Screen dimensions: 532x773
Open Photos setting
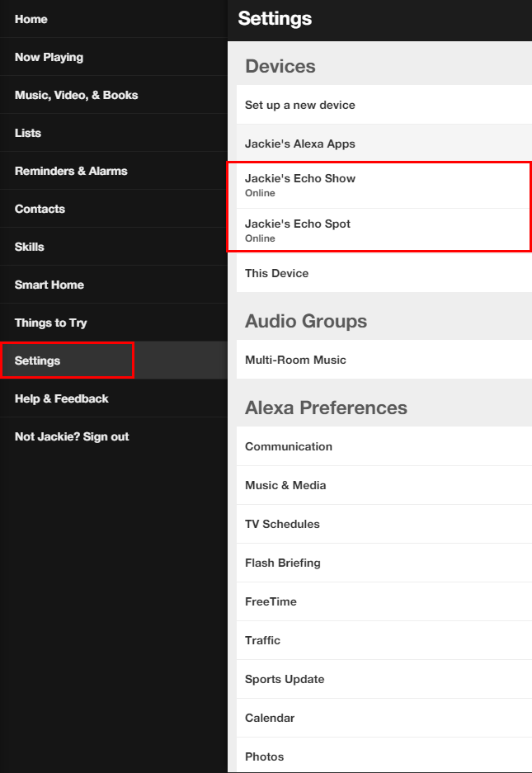[x=384, y=755]
